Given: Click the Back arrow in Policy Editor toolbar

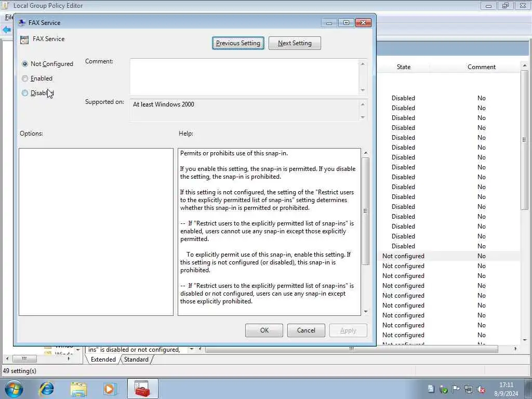Looking at the screenshot, I should [6, 30].
